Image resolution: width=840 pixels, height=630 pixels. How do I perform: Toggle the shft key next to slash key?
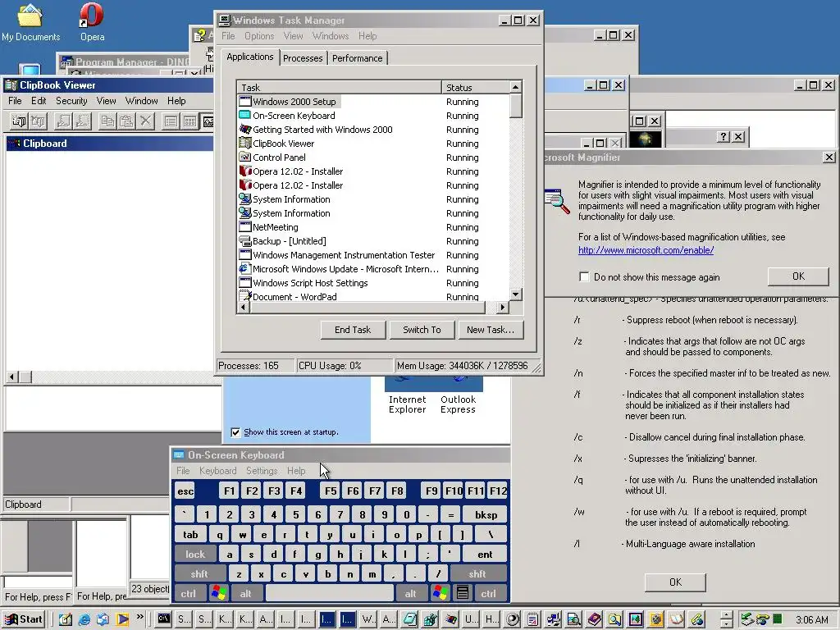click(x=477, y=573)
